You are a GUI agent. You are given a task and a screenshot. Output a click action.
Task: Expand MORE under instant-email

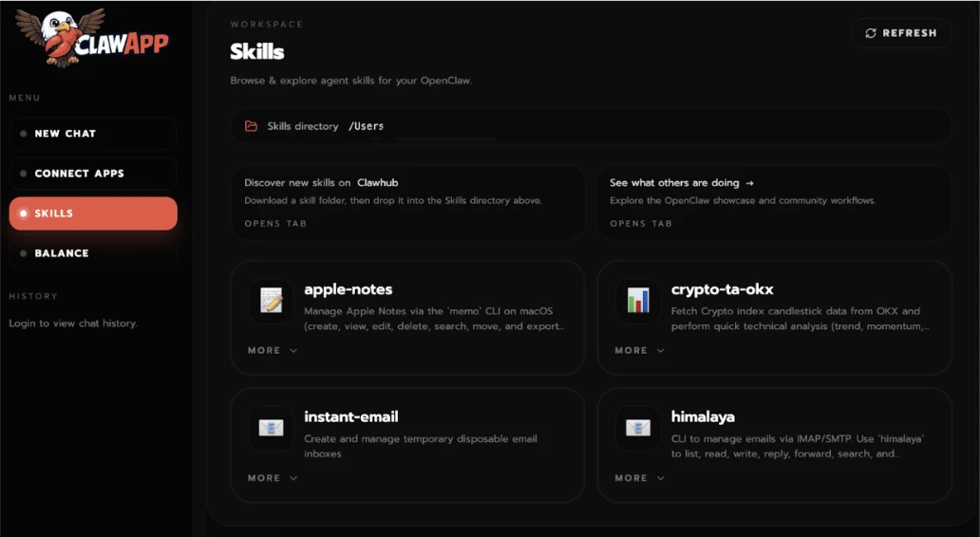pyautogui.click(x=273, y=478)
